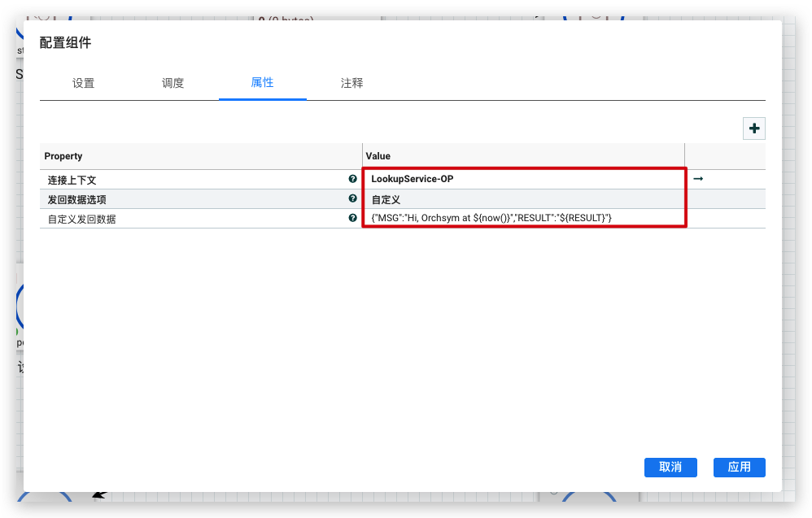Select the 自定义发回数据 property name
This screenshot has width=812, height=518.
(x=81, y=219)
